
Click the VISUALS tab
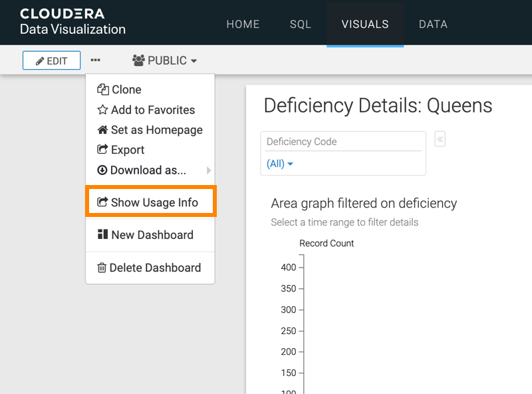(x=365, y=24)
